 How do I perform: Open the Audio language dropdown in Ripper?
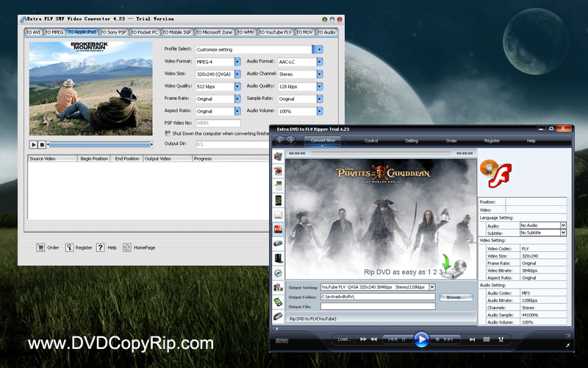563,225
